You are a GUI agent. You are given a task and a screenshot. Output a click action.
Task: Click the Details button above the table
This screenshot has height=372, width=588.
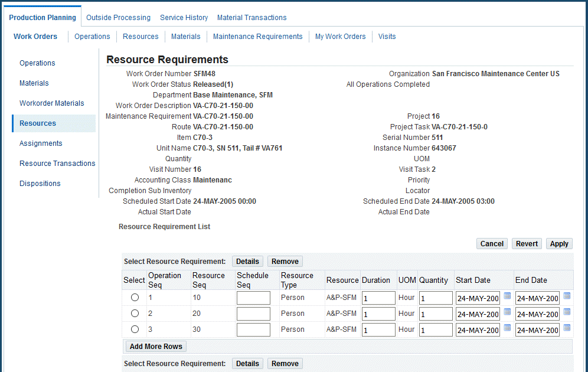pyautogui.click(x=247, y=262)
